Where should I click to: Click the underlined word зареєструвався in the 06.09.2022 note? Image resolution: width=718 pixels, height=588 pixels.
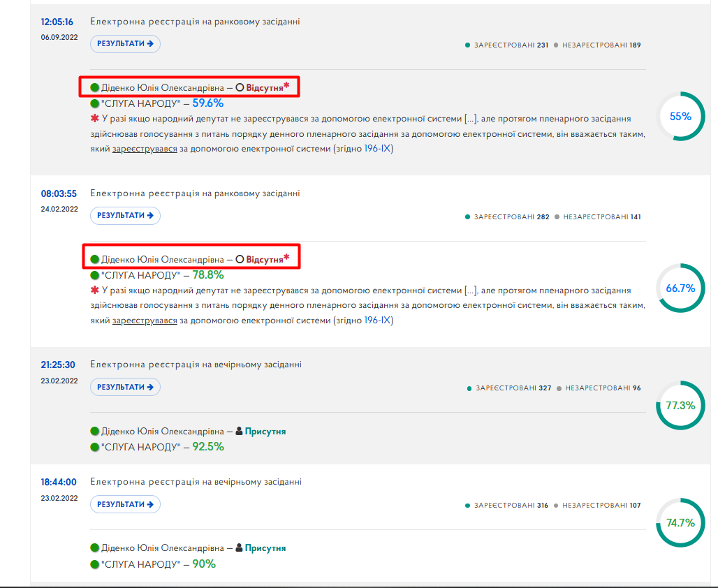[145, 149]
